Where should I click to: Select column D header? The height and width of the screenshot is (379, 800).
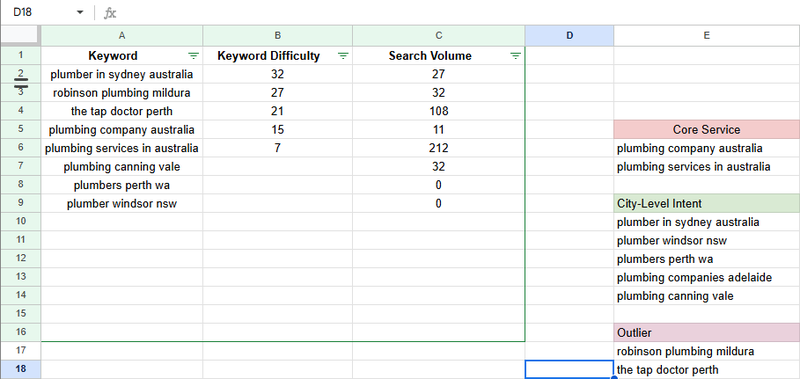click(569, 36)
